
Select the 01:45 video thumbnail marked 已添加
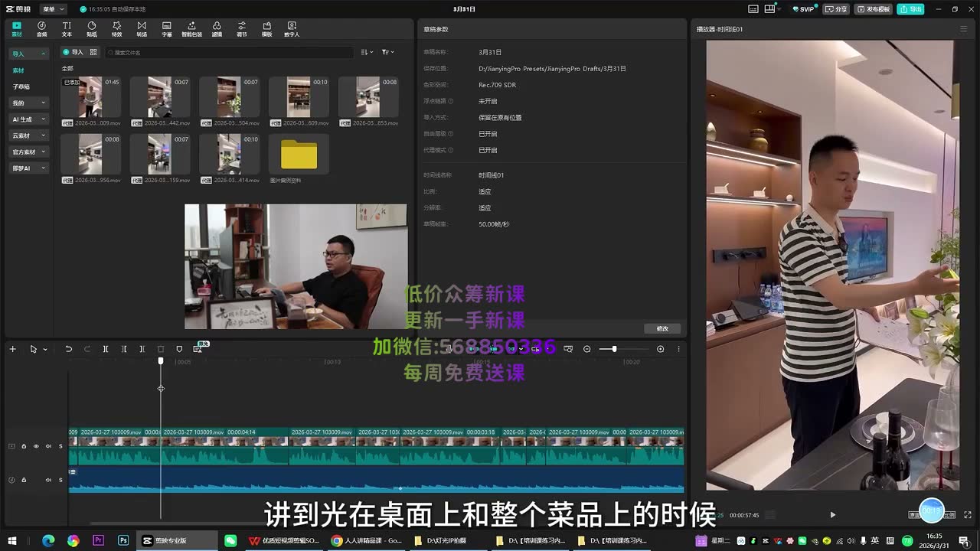click(90, 96)
